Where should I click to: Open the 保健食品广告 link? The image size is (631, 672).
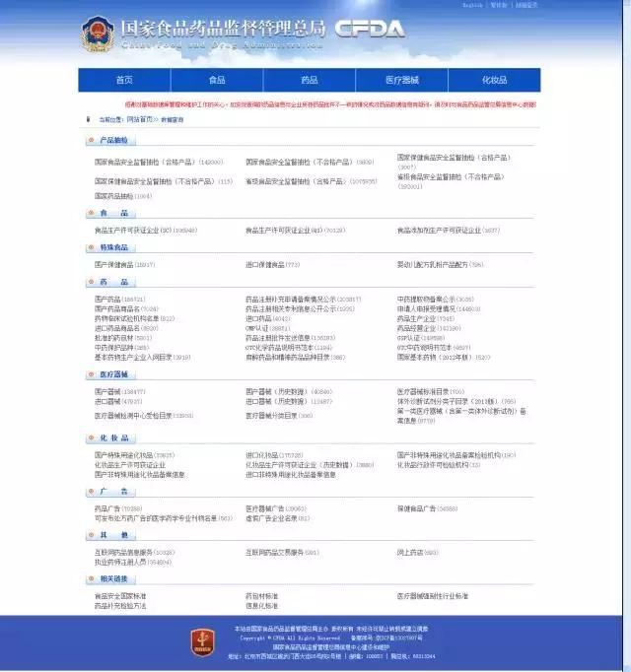[427, 508]
